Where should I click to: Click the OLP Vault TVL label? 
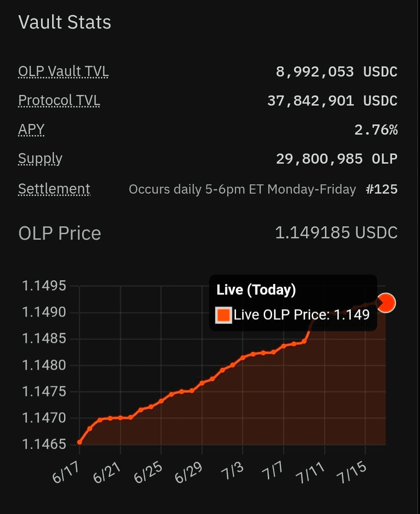[63, 71]
